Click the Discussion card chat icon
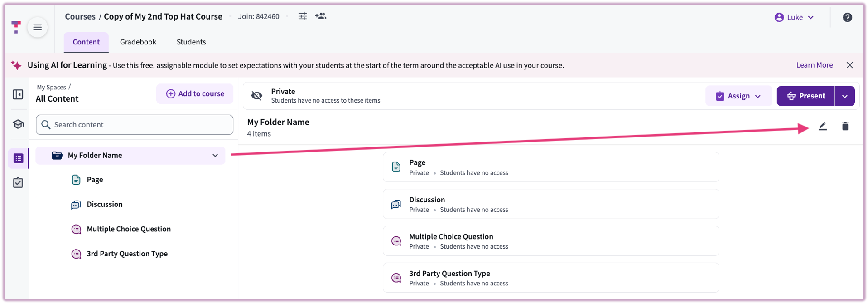Viewport: 868px width, 304px height. coord(396,204)
